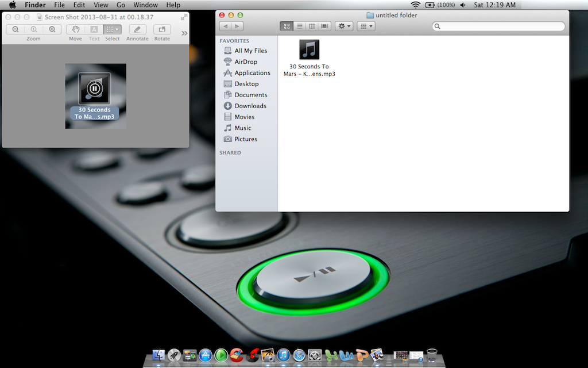
Task: Launch Microsoft Word from the Dock
Action: click(346, 355)
